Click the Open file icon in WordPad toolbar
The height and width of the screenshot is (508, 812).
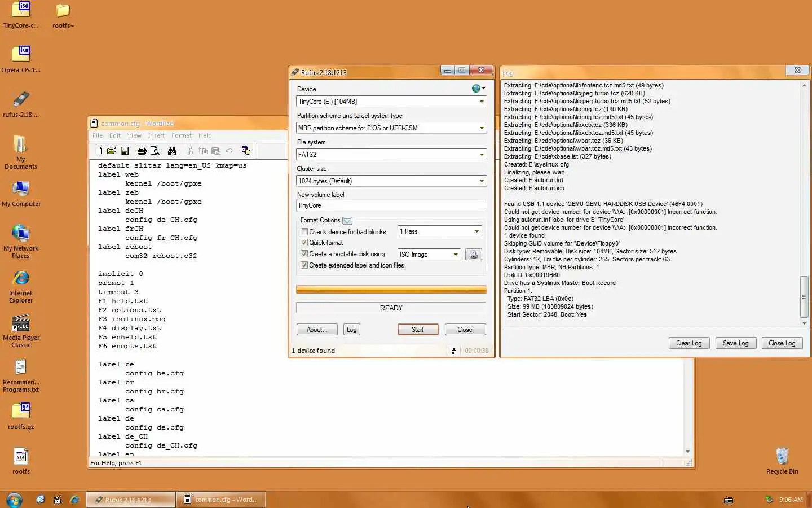(112, 151)
